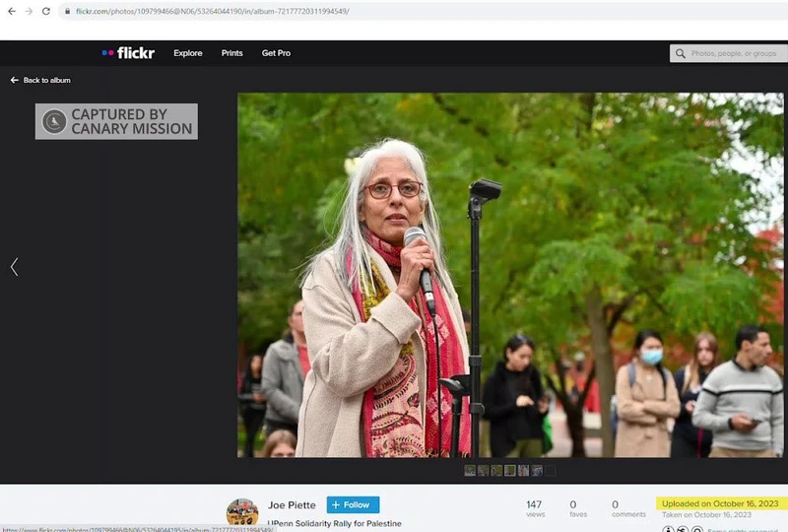Click the search box for photos
This screenshot has height=532, width=788.
[734, 53]
